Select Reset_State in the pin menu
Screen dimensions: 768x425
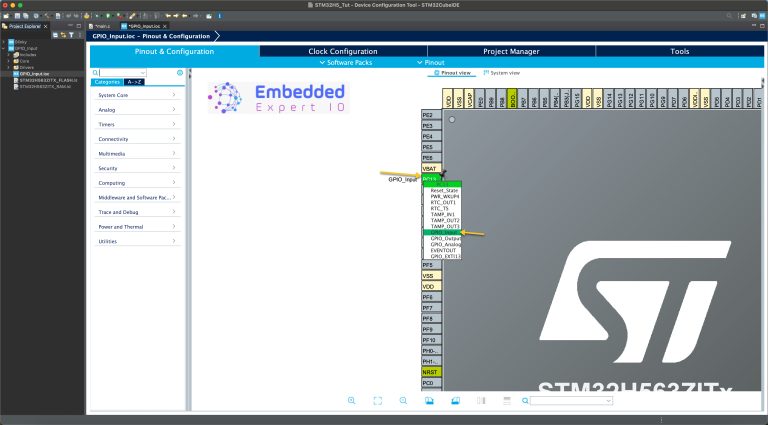pyautogui.click(x=445, y=190)
